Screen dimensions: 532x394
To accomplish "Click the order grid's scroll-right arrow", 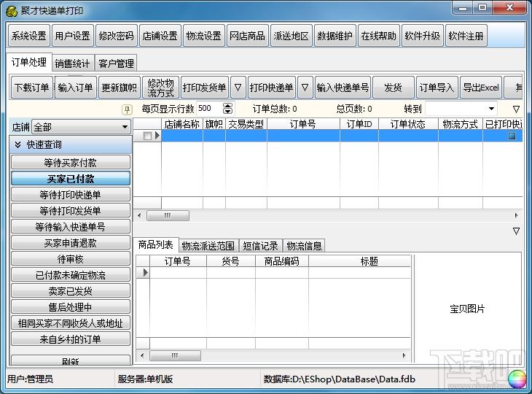I will tap(517, 215).
